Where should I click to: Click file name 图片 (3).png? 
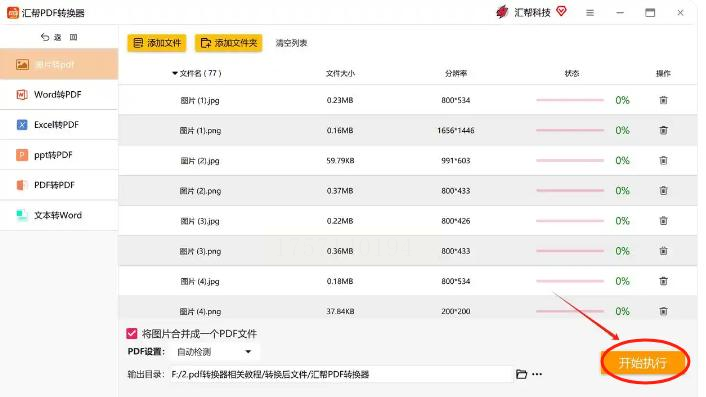click(200, 251)
